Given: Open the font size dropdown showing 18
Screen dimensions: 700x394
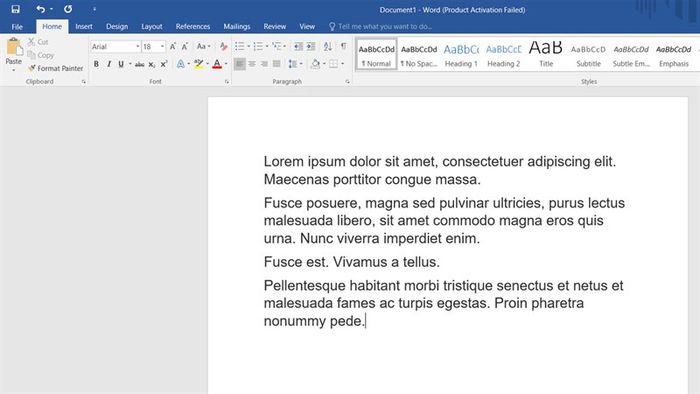Looking at the screenshot, I should tap(154, 46).
